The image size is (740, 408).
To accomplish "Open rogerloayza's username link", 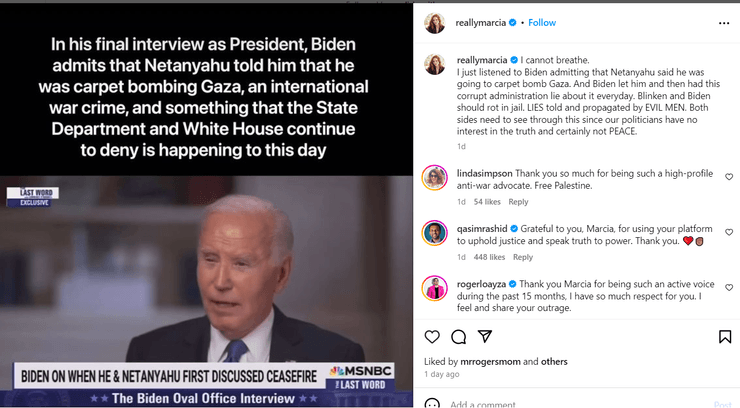I will point(481,284).
